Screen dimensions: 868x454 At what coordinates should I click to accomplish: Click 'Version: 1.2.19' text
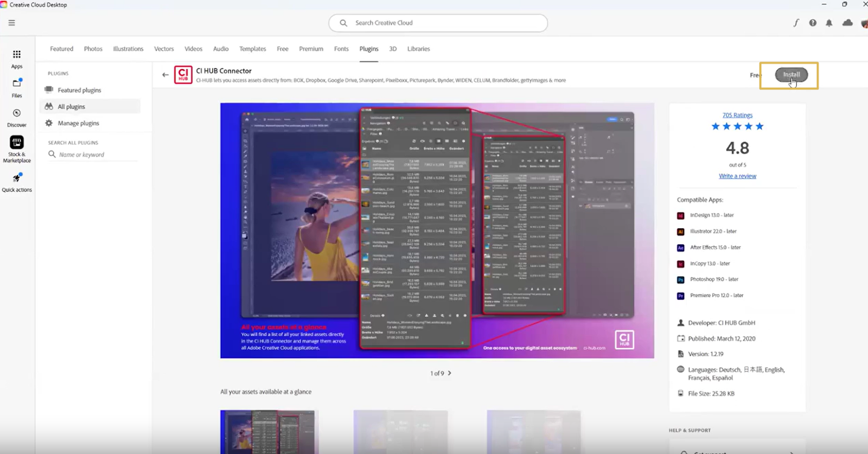(x=706, y=354)
